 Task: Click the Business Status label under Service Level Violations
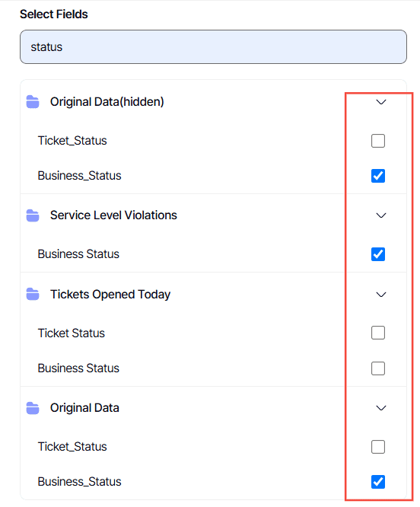(78, 254)
